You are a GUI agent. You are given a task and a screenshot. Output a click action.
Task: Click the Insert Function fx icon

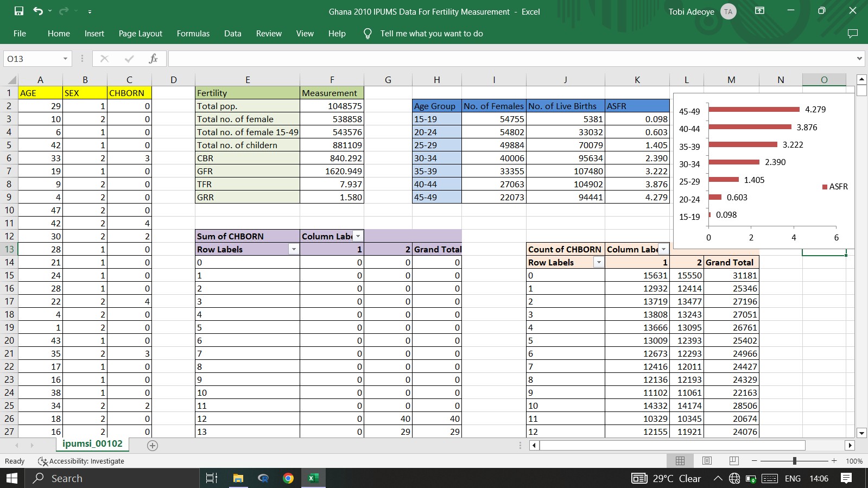pyautogui.click(x=153, y=59)
